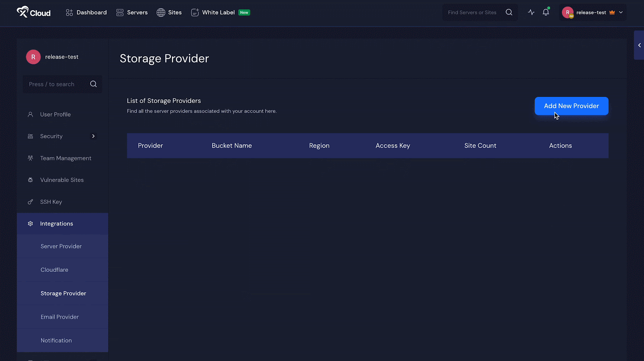Click the top-right release-test avatar

click(568, 12)
